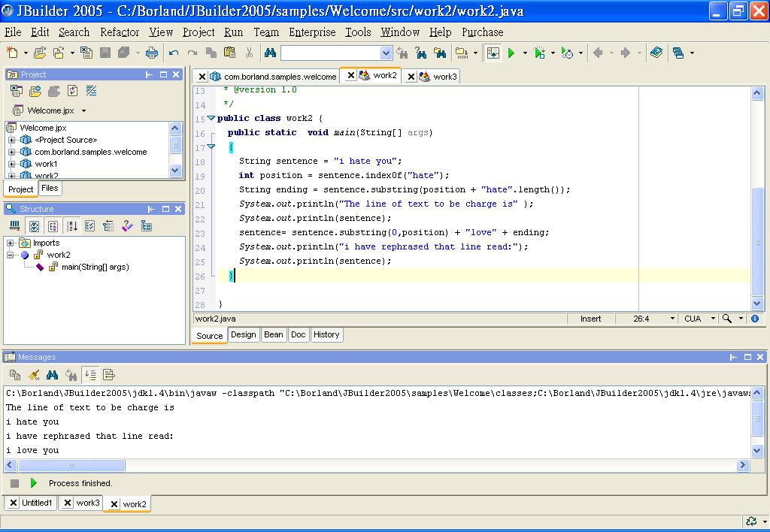
Task: Open the search text combo box dropdown
Action: coord(386,53)
